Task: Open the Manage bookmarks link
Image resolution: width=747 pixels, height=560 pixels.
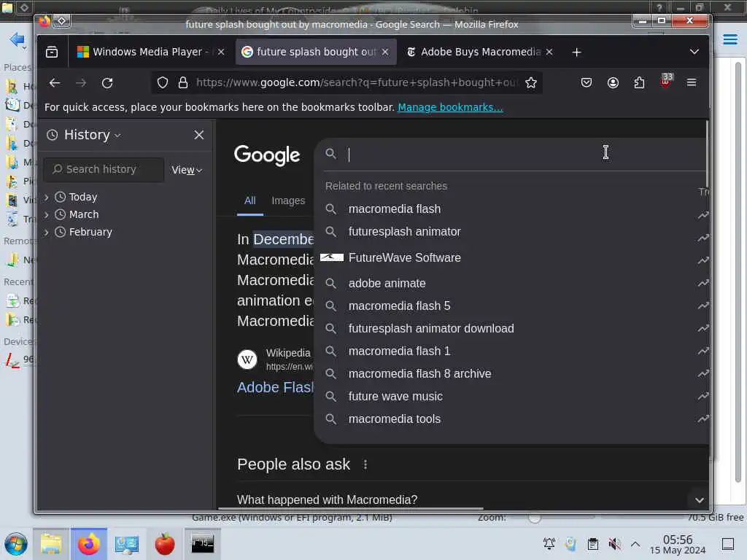Action: click(450, 107)
